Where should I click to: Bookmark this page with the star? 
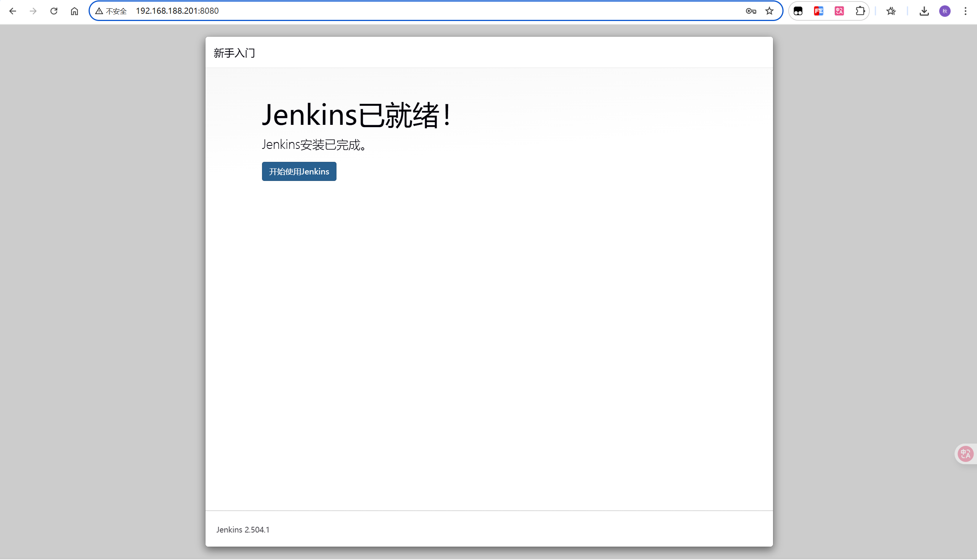tap(769, 11)
